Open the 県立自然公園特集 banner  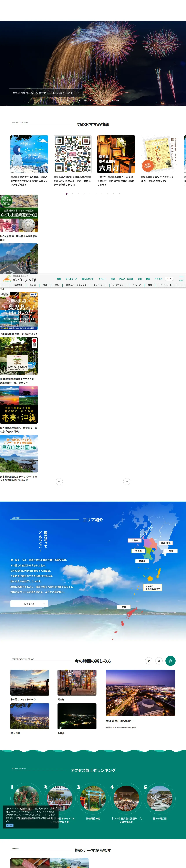(x=19, y=454)
